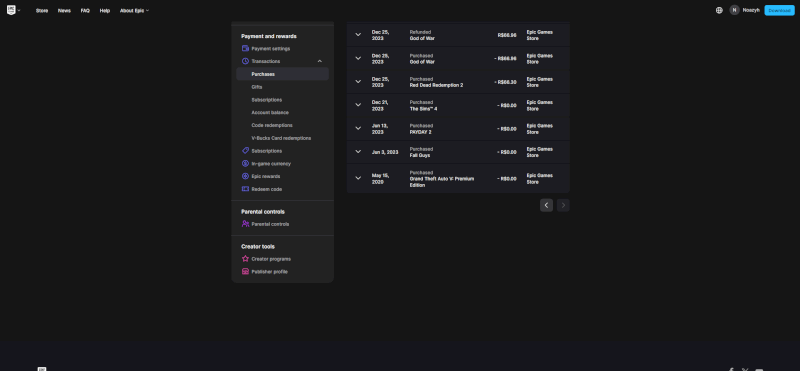Open the Payment settings link

(270, 49)
